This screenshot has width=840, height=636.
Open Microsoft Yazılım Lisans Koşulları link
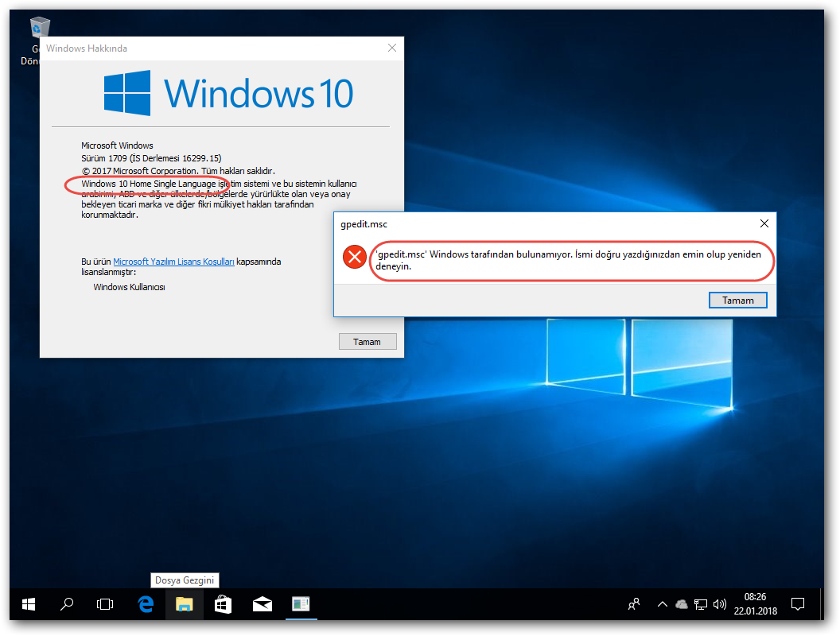click(x=173, y=262)
